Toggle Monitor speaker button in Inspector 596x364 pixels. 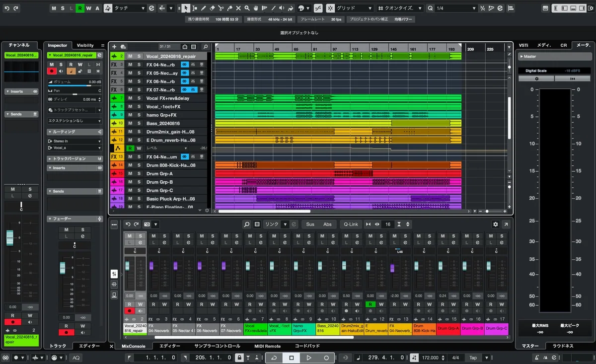(x=61, y=72)
